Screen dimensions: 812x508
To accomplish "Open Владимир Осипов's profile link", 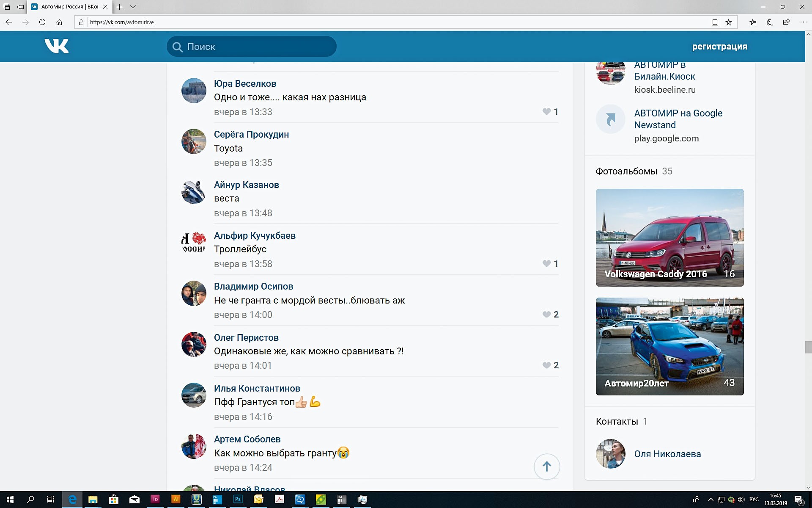I will click(x=253, y=287).
